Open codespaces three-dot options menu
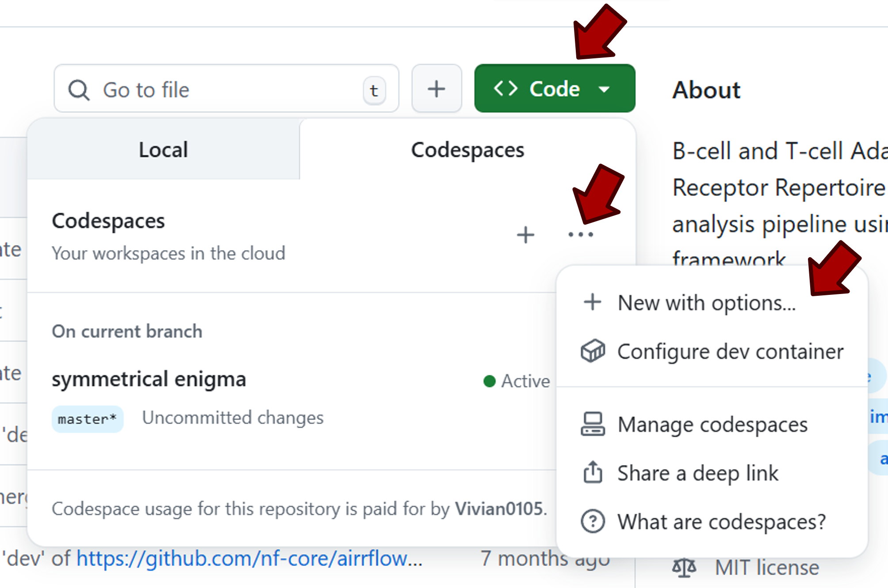This screenshot has height=588, width=888. 580,235
